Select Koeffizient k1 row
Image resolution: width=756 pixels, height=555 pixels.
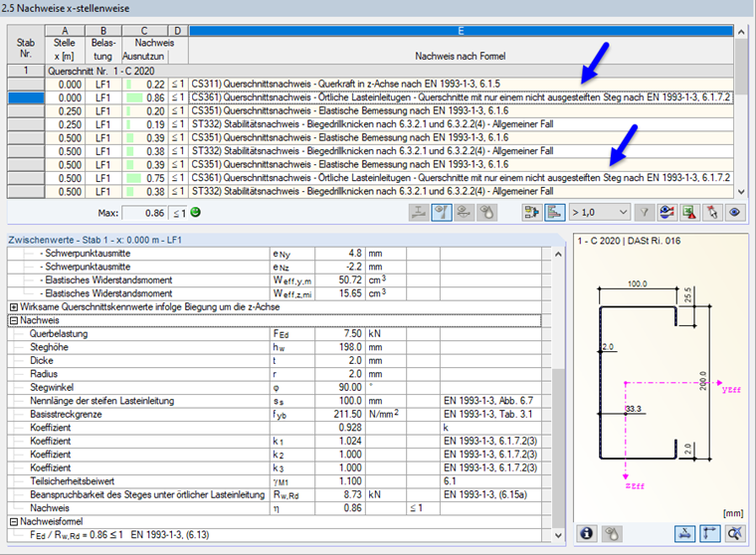[x=275, y=442]
